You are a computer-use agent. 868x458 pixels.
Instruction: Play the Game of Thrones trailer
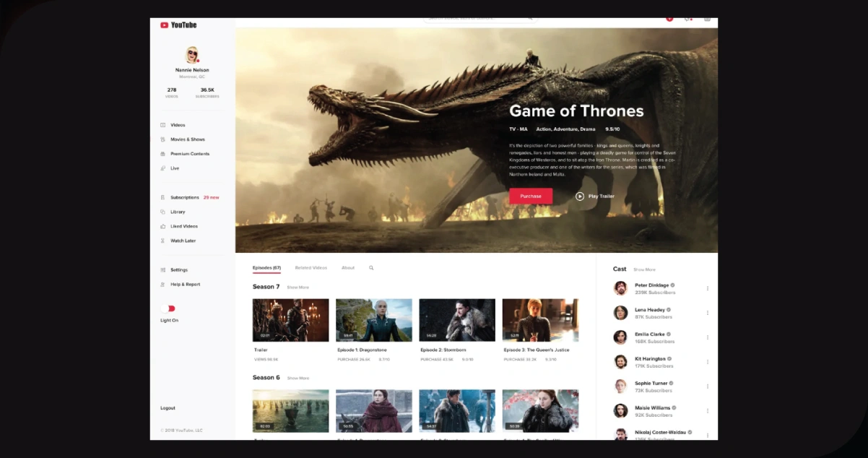594,196
